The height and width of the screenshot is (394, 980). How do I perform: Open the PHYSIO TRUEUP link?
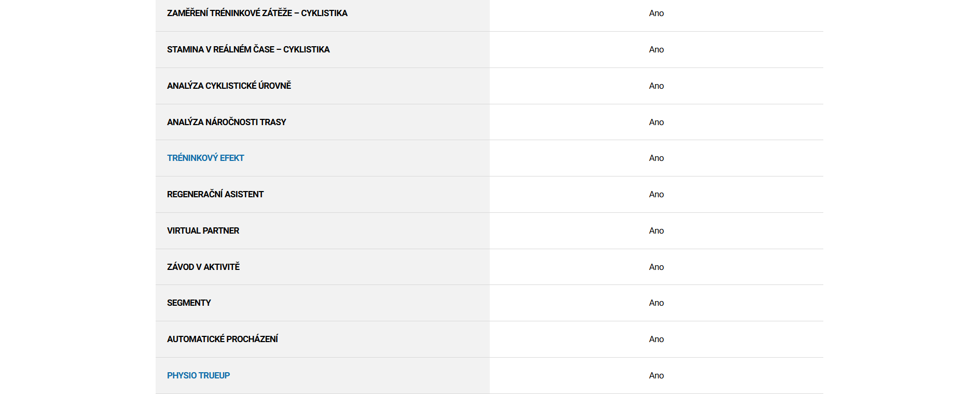[198, 375]
